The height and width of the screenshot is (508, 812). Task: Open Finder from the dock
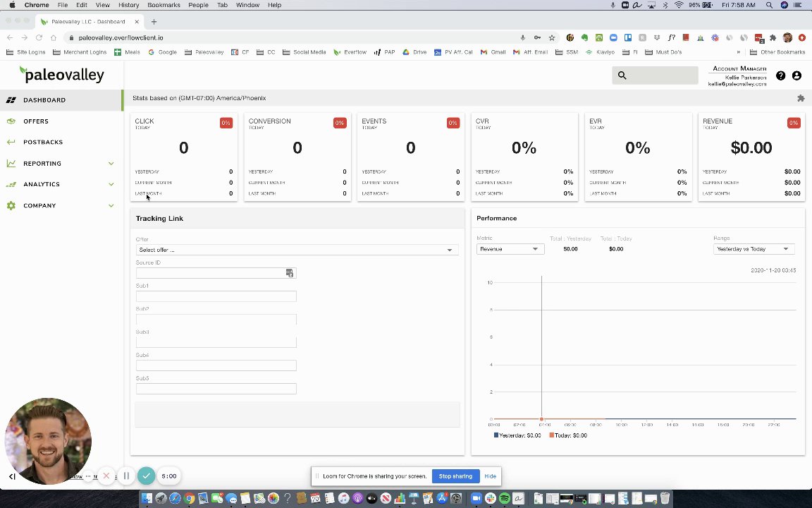pos(147,499)
